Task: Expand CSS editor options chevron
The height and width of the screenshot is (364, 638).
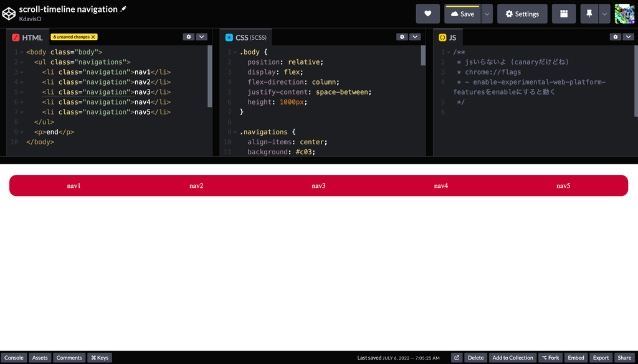Action: (415, 37)
